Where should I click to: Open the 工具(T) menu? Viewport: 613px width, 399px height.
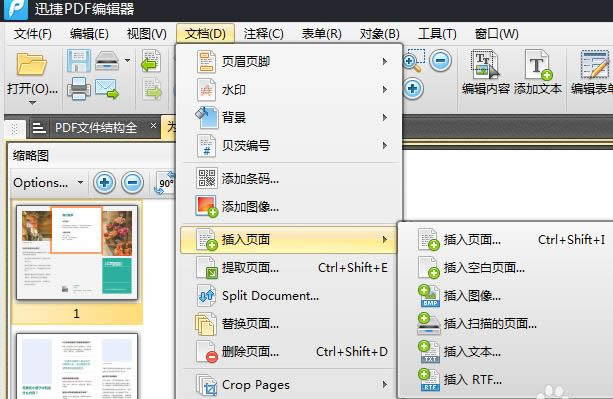click(x=437, y=34)
